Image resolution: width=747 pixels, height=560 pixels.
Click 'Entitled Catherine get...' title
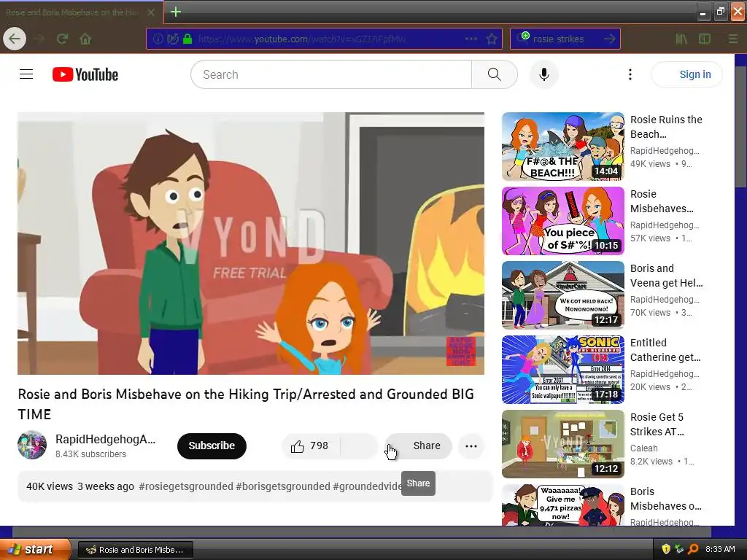[665, 349]
